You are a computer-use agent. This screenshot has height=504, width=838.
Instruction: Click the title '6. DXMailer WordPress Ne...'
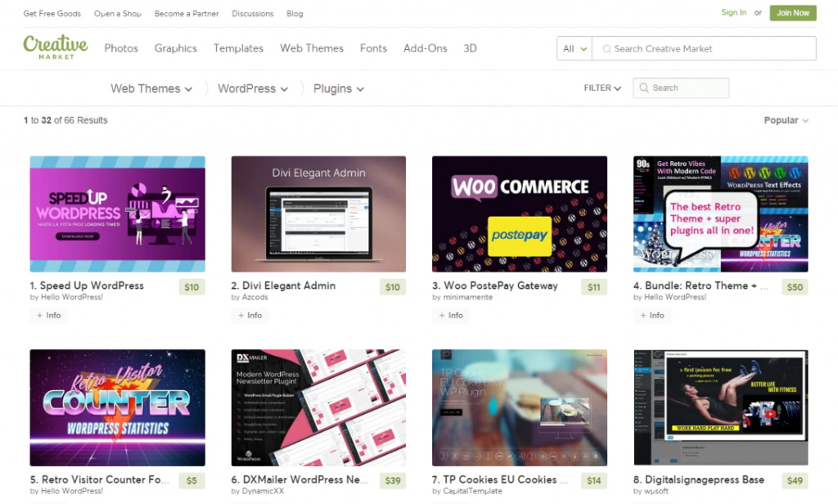tap(300, 479)
